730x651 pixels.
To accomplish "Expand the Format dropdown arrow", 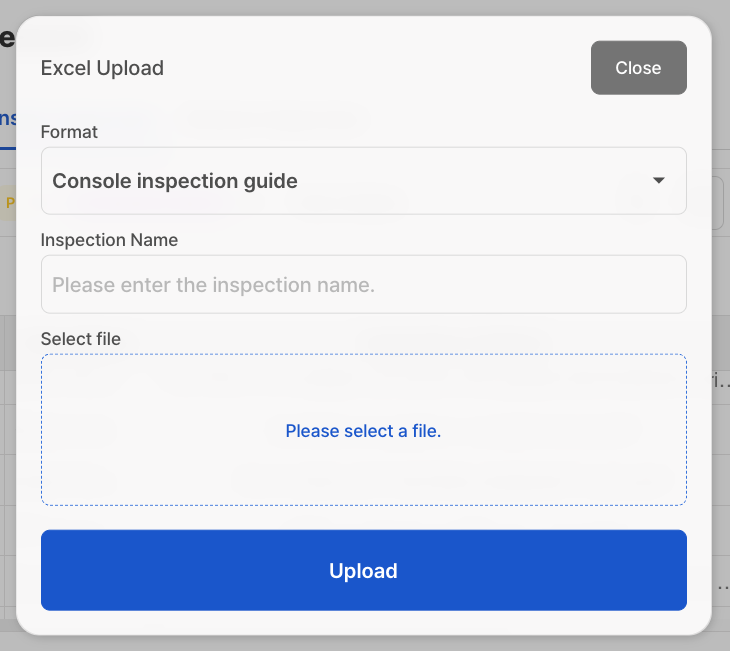I will tap(658, 181).
